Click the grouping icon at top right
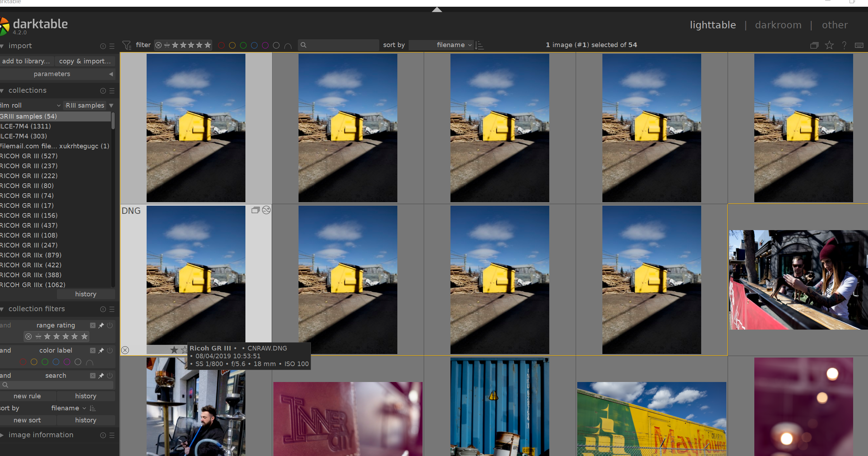Viewport: 868px width, 456px height. 814,45
